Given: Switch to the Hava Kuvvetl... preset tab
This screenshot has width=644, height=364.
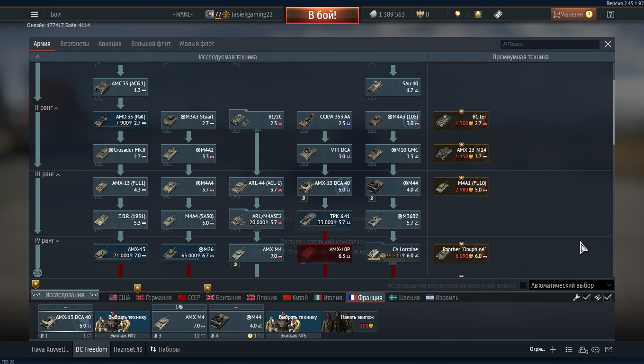Looking at the screenshot, I should pos(50,349).
